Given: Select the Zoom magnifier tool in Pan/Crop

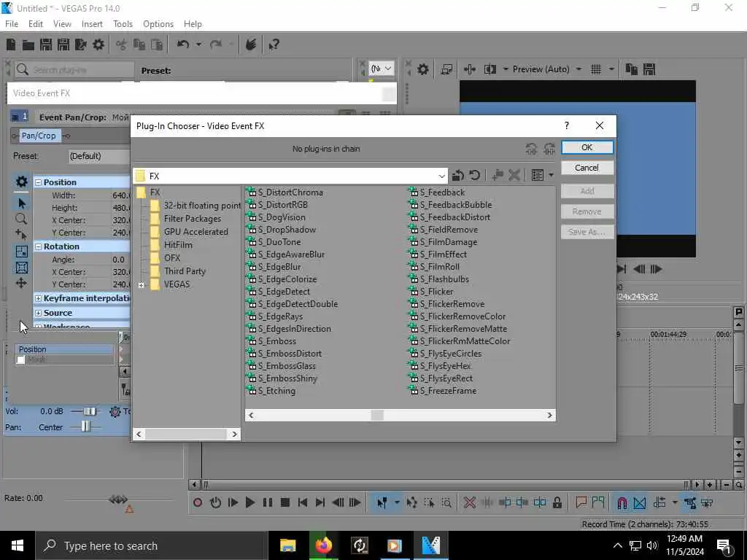Looking at the screenshot, I should click(x=21, y=219).
